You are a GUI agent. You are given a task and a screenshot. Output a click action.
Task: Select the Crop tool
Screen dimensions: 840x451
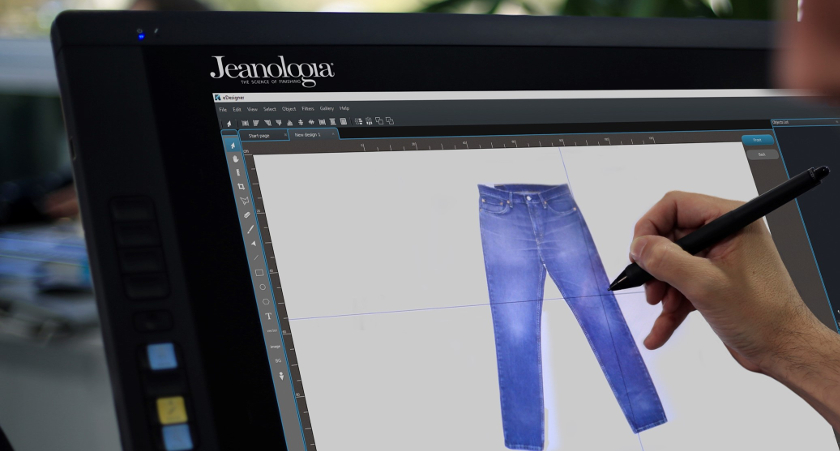tap(241, 186)
